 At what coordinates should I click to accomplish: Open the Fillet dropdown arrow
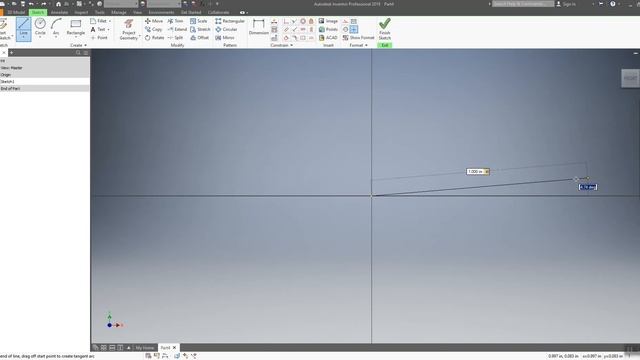click(x=110, y=21)
